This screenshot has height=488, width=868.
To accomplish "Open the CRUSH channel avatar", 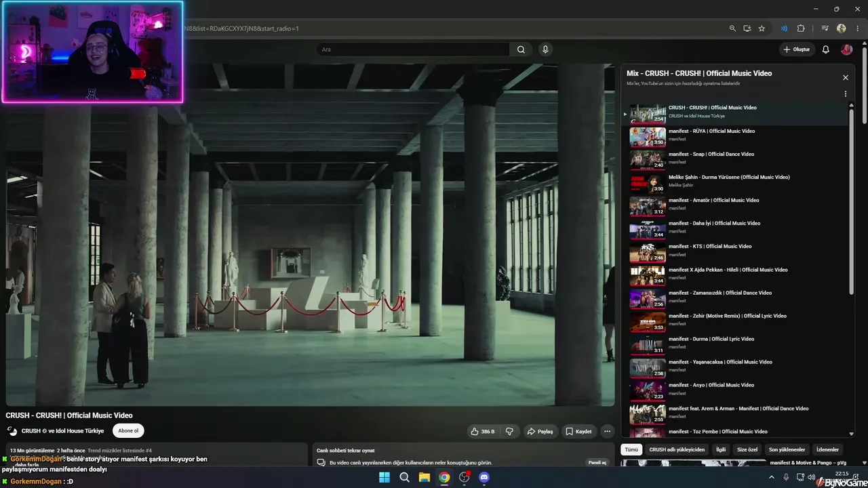I will click(x=12, y=431).
